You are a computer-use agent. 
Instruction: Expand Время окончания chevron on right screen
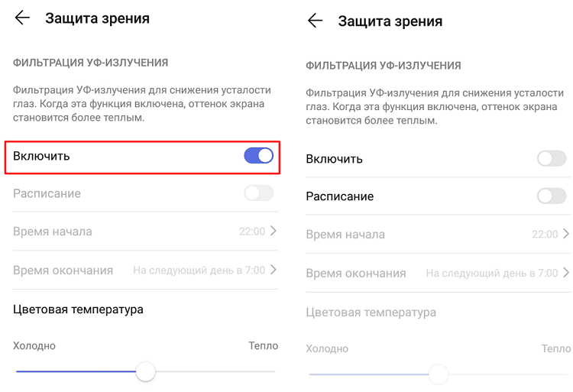point(566,273)
